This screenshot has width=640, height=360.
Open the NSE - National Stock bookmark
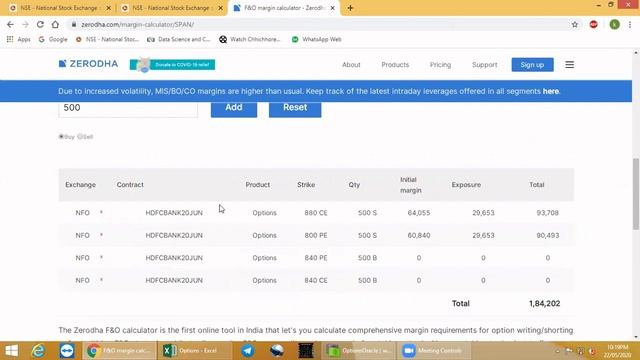click(x=107, y=39)
